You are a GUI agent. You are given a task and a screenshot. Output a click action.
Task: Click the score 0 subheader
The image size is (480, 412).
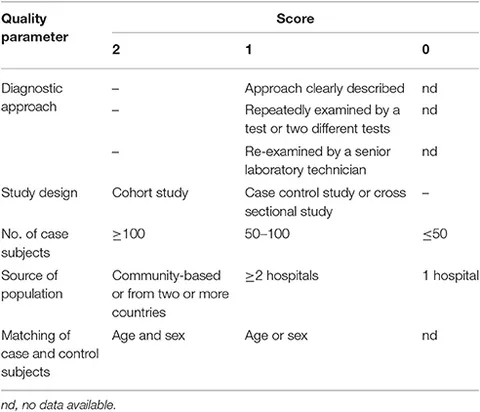pos(426,49)
